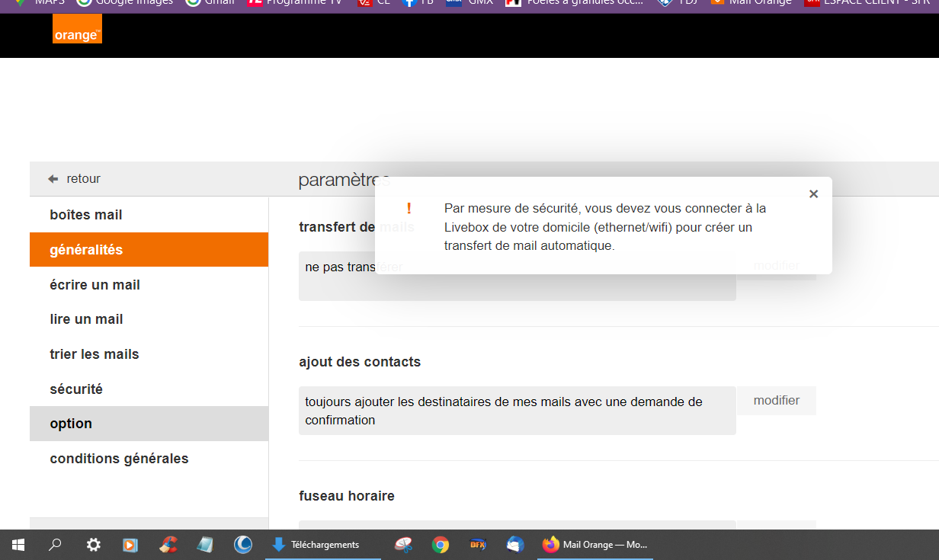
Task: Open Settings gear in the taskbar
Action: coord(94,545)
